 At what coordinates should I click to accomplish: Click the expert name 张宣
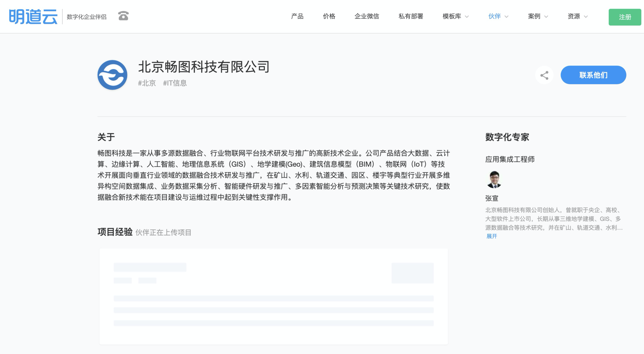(492, 198)
